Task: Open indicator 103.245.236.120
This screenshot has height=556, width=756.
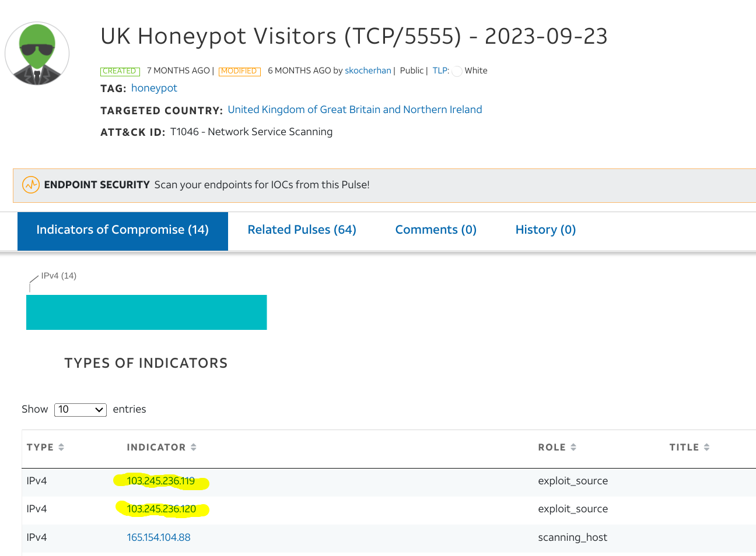Action: point(162,509)
